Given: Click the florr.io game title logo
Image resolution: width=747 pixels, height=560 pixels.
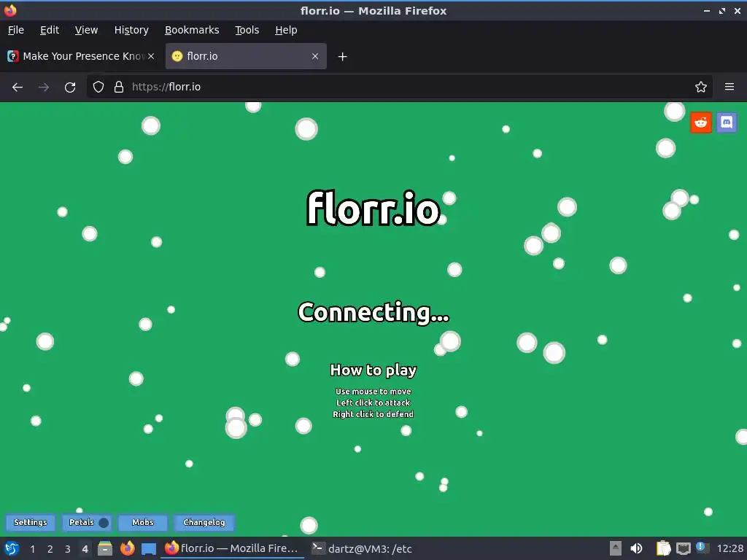Looking at the screenshot, I should [373, 208].
